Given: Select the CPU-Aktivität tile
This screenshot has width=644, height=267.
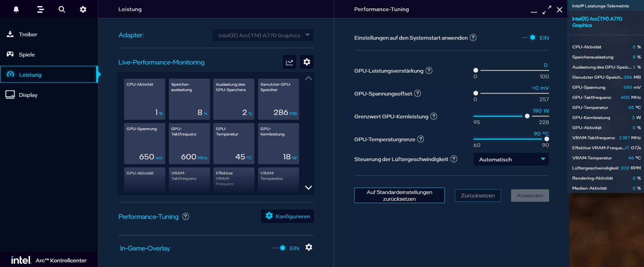Looking at the screenshot, I should click(145, 99).
